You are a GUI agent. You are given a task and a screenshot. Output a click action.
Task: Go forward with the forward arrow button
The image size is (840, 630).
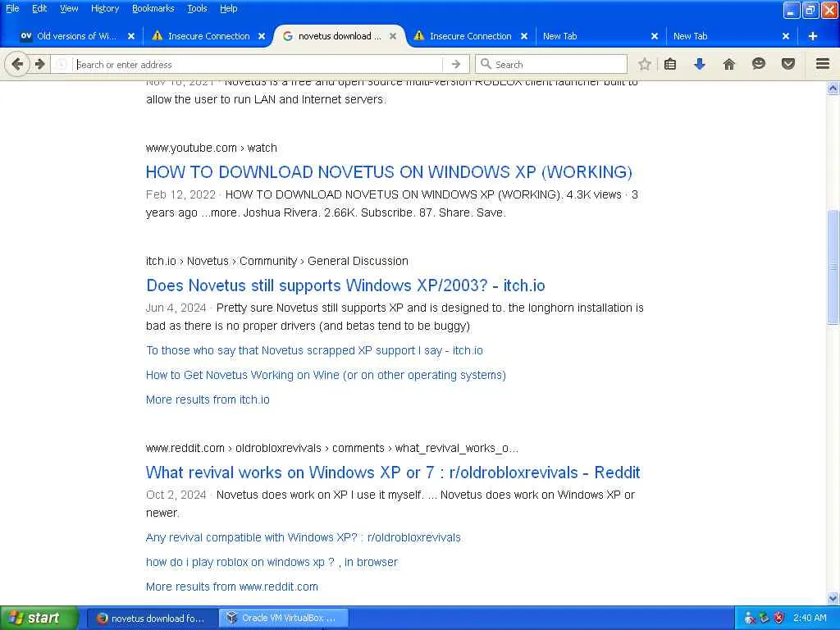click(40, 64)
